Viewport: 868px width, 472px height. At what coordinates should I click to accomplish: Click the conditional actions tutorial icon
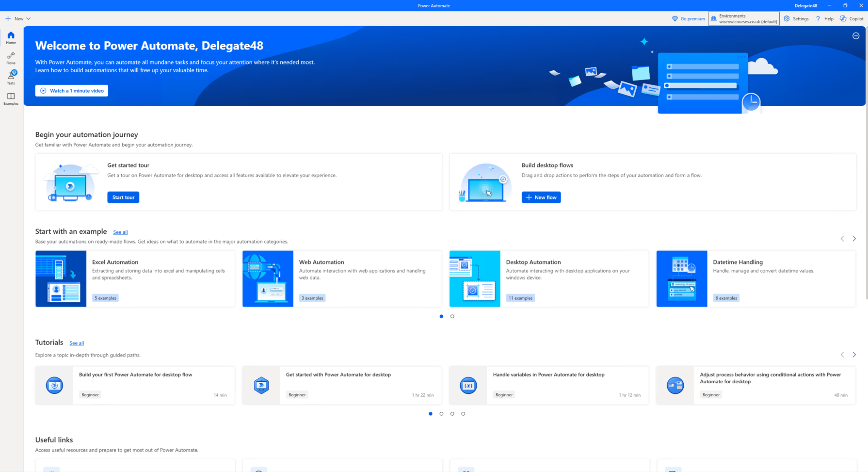[x=675, y=385]
